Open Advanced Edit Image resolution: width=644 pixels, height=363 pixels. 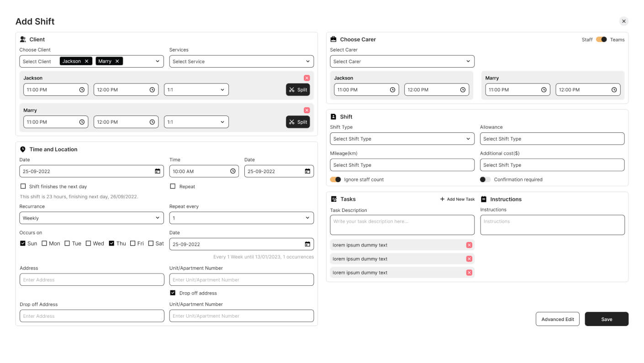point(558,319)
